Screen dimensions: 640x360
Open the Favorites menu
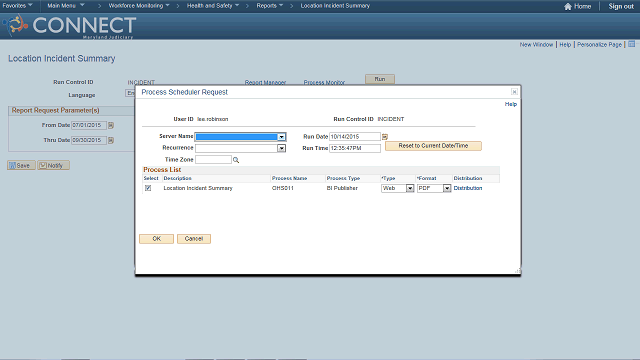pos(17,6)
